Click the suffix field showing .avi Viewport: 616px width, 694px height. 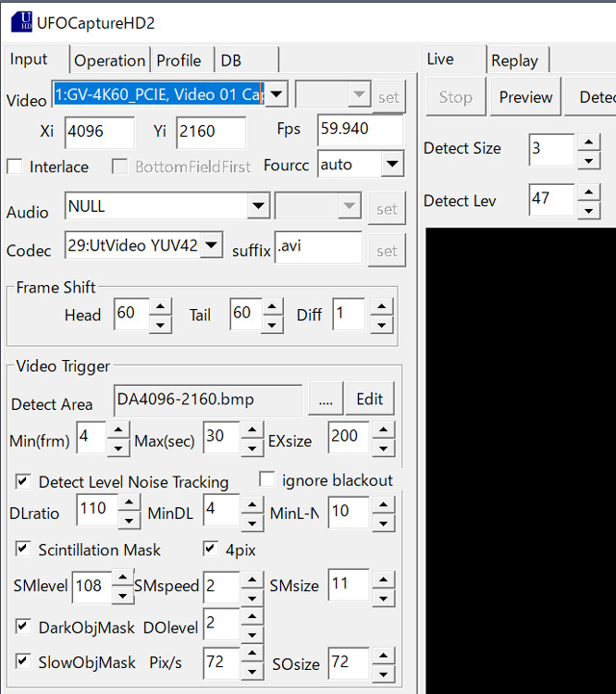(x=319, y=246)
